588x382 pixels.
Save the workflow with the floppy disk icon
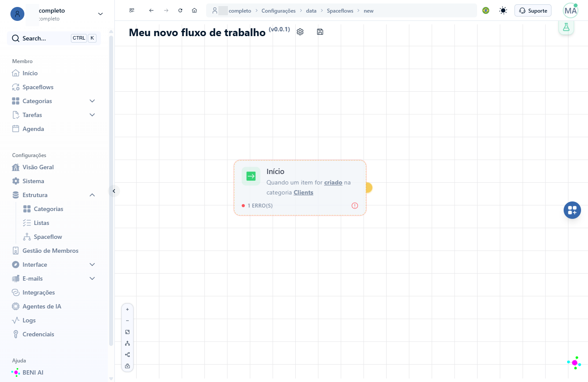(x=320, y=32)
